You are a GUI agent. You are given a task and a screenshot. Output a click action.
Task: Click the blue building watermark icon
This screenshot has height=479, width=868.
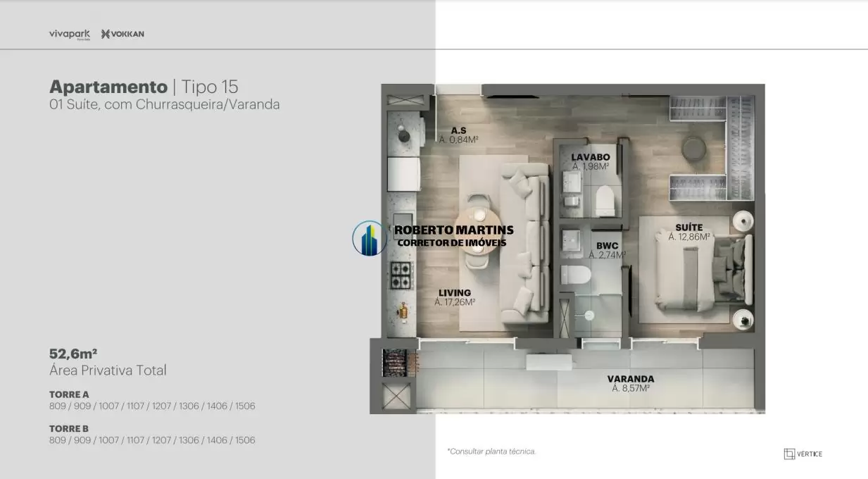click(370, 238)
